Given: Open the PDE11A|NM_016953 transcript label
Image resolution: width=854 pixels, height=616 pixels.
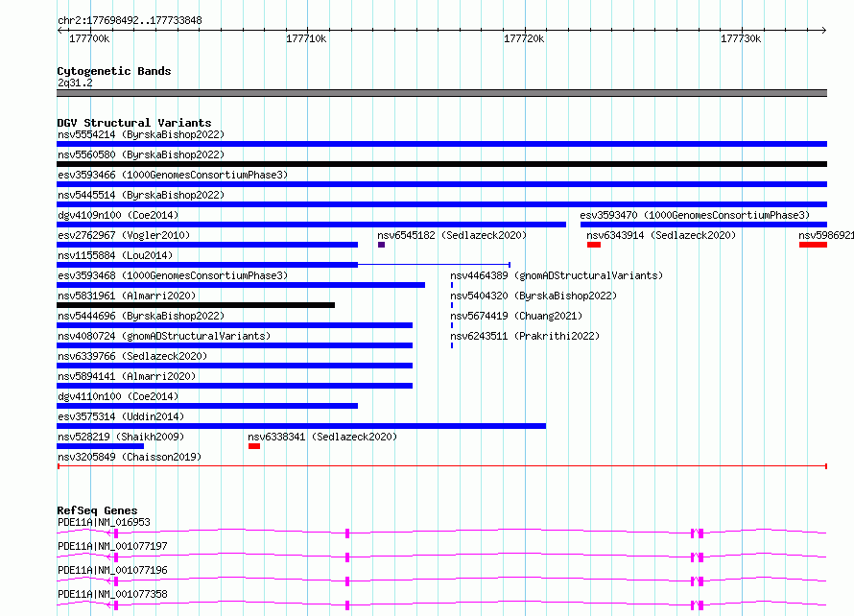Looking at the screenshot, I should coord(104,522).
